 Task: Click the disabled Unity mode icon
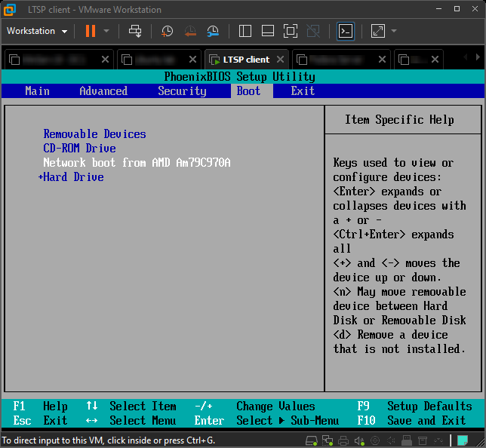point(313,31)
